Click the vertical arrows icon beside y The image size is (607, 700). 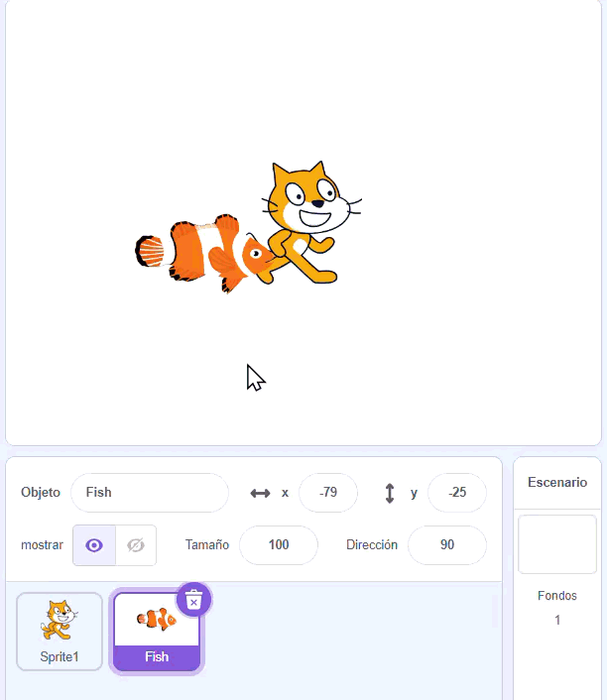390,494
